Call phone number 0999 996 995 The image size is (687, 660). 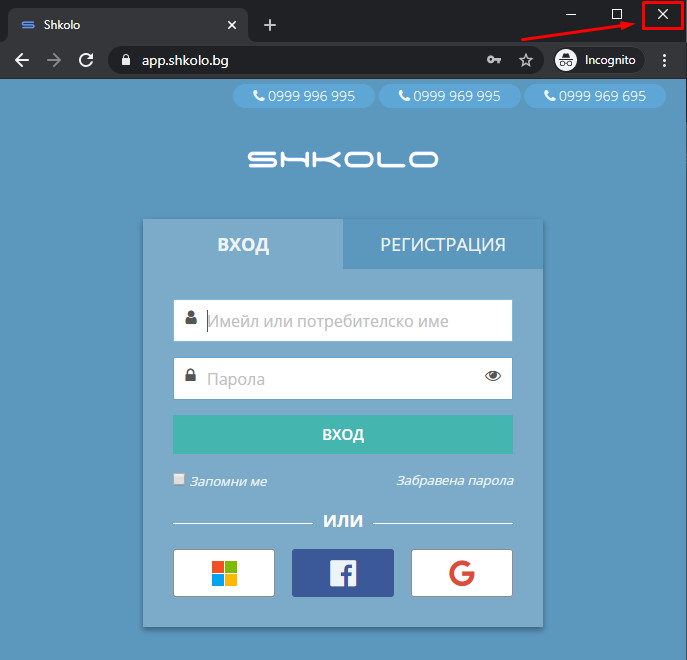coord(304,96)
